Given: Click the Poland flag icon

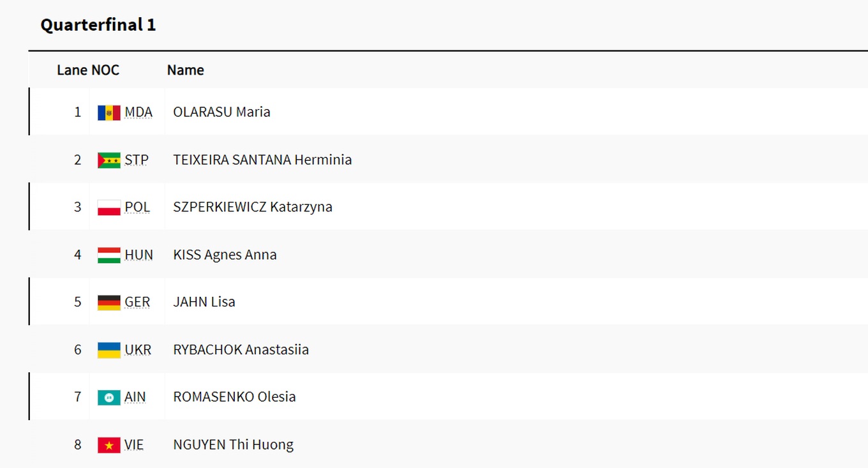Looking at the screenshot, I should 108,208.
